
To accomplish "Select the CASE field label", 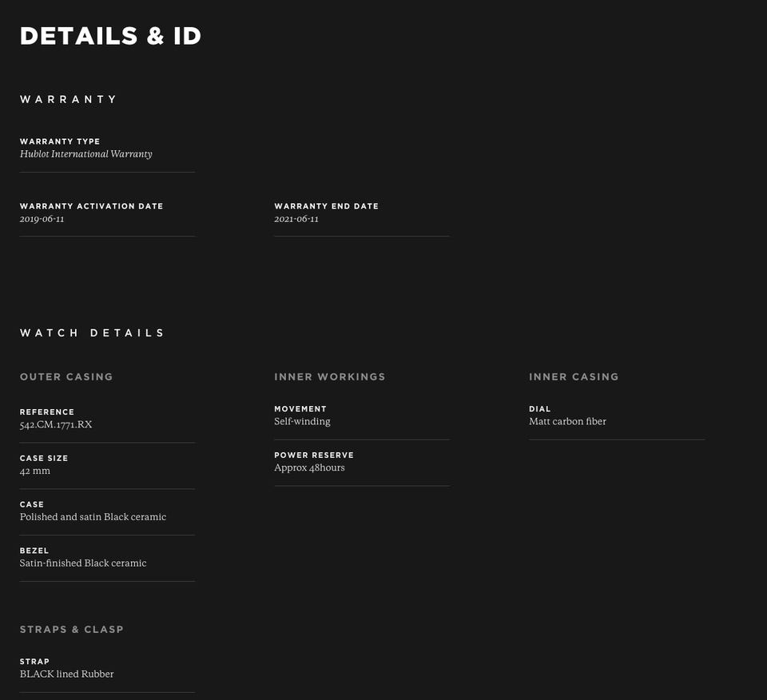I will (31, 504).
